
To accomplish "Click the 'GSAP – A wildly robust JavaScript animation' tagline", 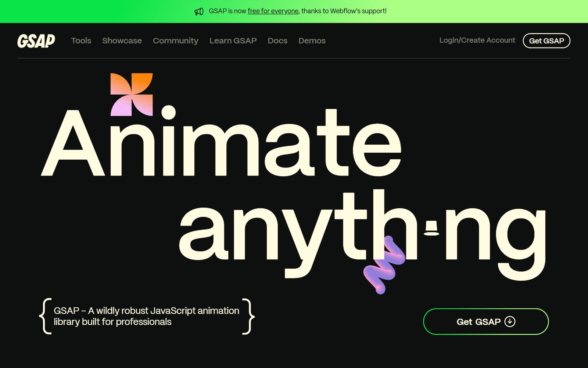I will 146,316.
